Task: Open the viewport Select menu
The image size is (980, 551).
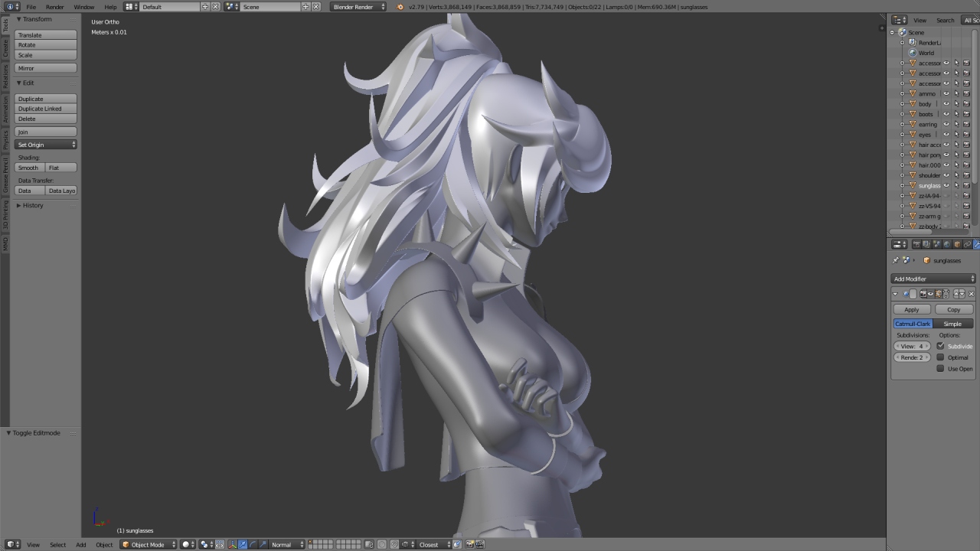Action: click(x=57, y=544)
